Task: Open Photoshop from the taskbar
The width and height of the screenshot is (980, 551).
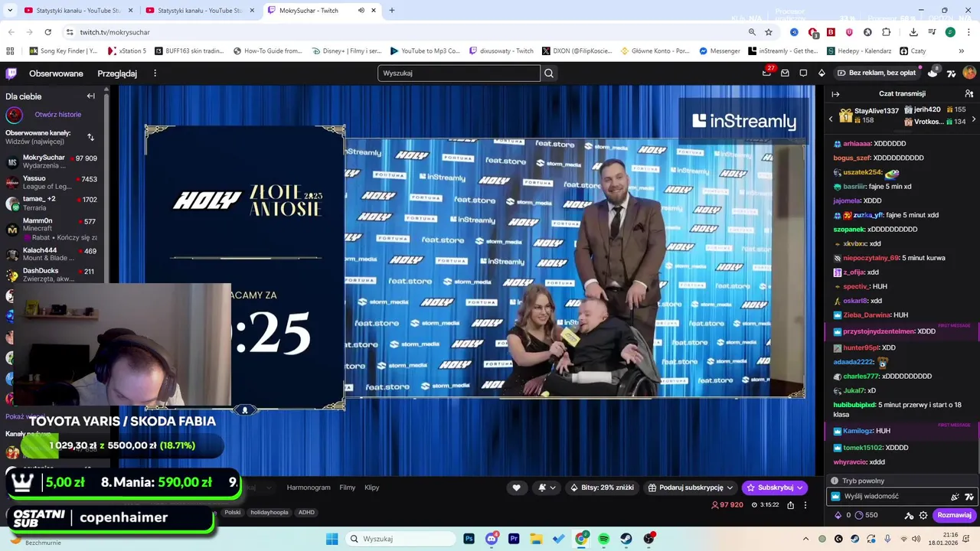Action: pos(469,539)
